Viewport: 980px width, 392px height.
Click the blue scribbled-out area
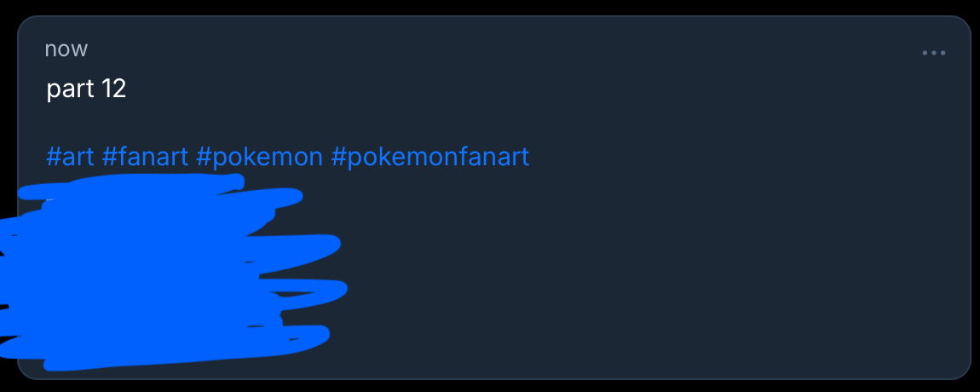170,273
